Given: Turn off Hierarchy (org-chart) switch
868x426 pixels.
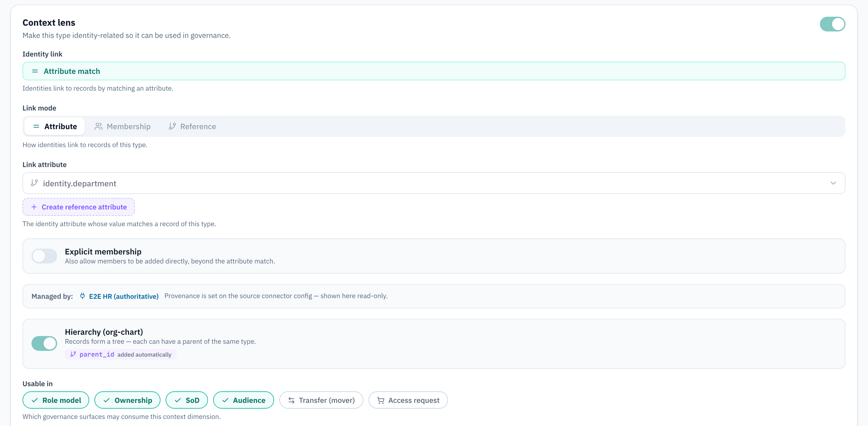Looking at the screenshot, I should (x=44, y=343).
